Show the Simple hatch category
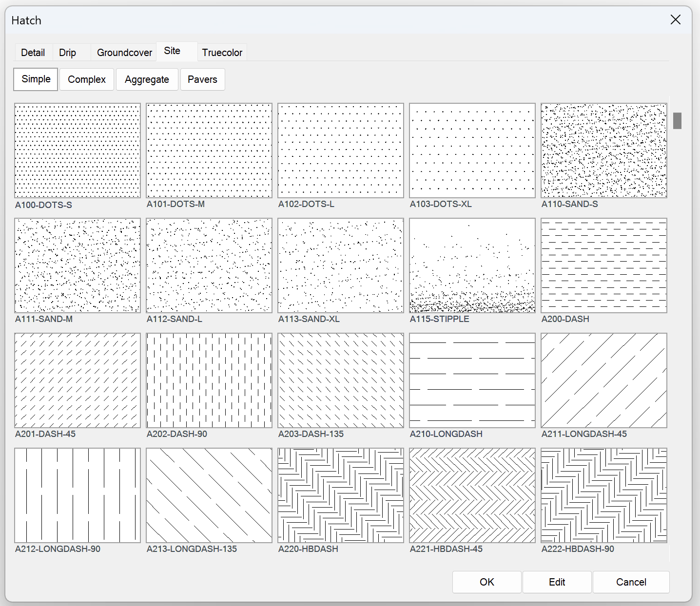Viewport: 700px width, 606px height. click(36, 79)
